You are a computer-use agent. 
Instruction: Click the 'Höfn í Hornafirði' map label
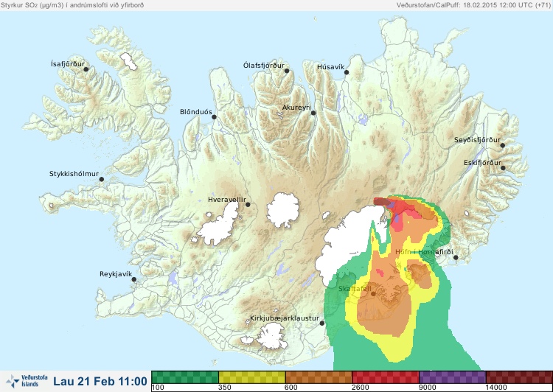pyautogui.click(x=424, y=252)
